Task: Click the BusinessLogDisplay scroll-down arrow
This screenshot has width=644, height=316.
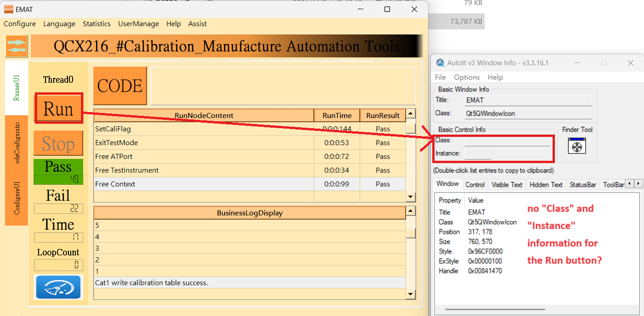Action: (411, 294)
